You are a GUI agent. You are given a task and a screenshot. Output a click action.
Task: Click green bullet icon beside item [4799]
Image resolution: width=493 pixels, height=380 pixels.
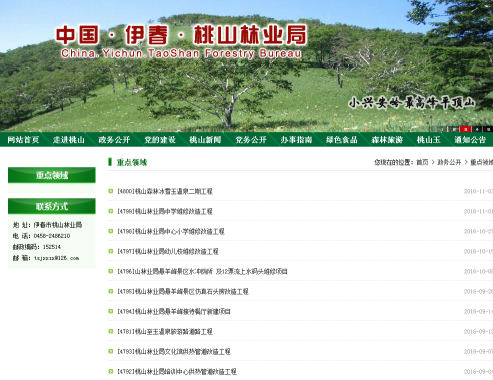click(111, 211)
